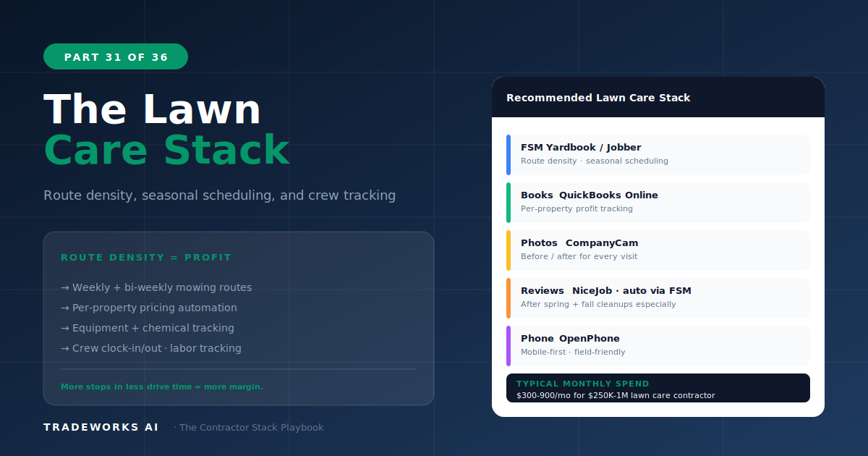The image size is (868, 456).
Task: Open the 'Photos CompanyCam' card
Action: tap(658, 250)
